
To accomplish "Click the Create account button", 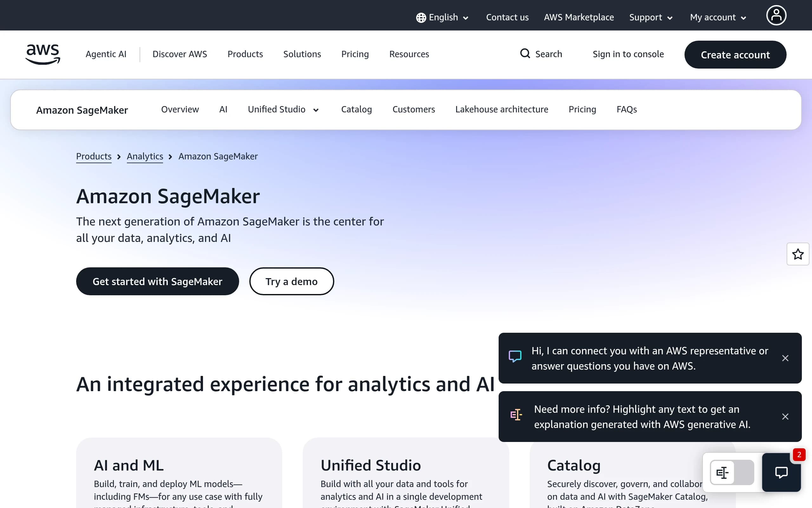I will pyautogui.click(x=735, y=55).
